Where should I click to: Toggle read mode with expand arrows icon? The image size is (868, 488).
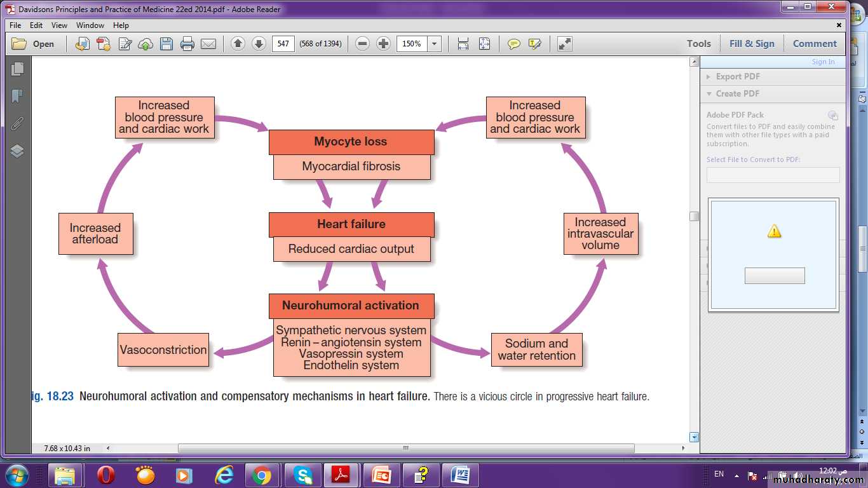564,44
